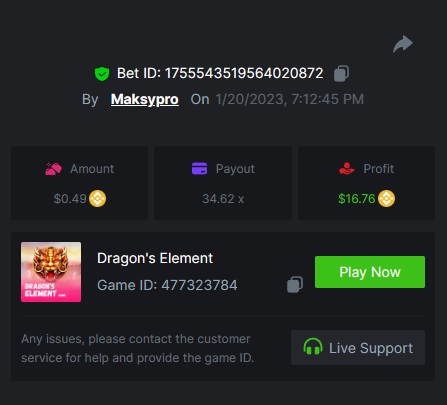Click the pink Amount icon

point(53,169)
